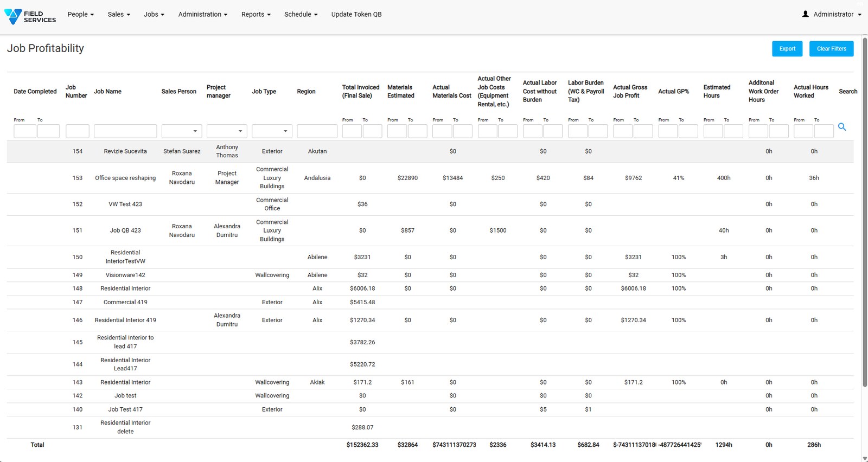868x462 pixels.
Task: Click Actual GP% From field
Action: click(x=668, y=131)
